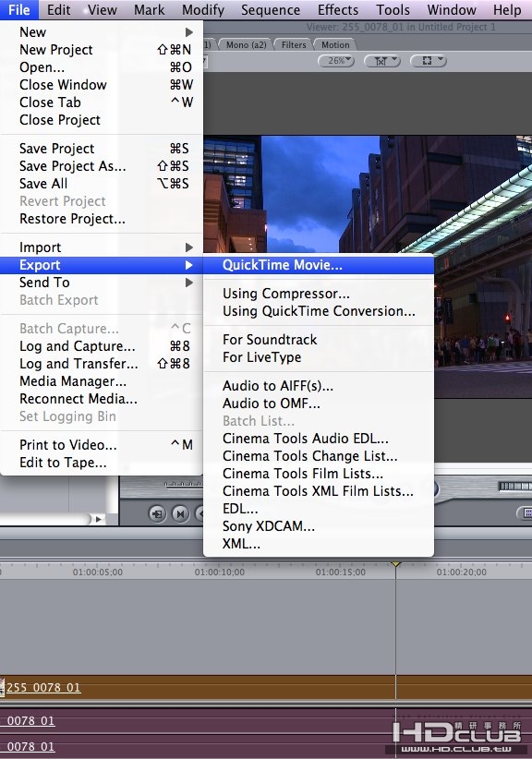This screenshot has height=759, width=532.
Task: Choose Using QuickTime Conversion... option
Action: tap(319, 311)
